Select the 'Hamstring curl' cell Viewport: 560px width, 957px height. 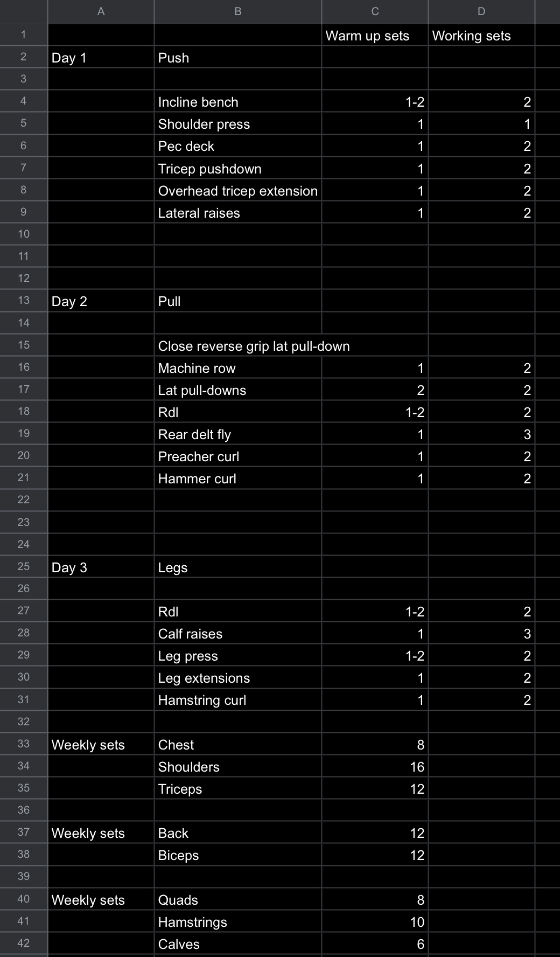coord(237,700)
